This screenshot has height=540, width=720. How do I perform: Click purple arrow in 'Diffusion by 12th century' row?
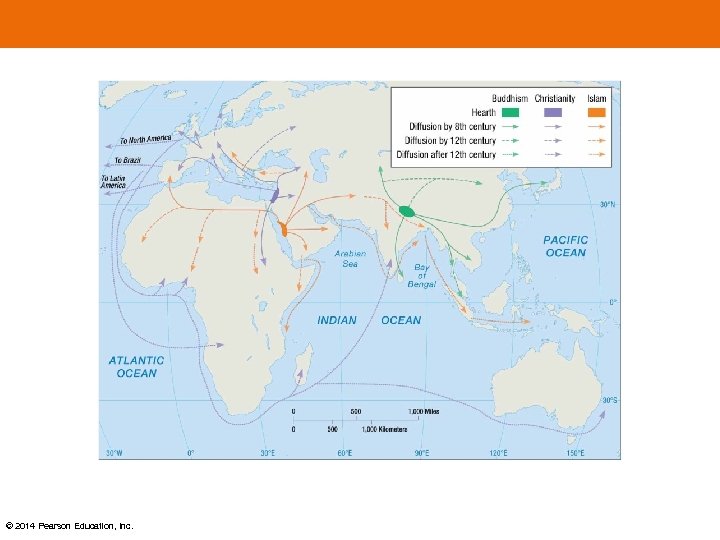(x=553, y=141)
